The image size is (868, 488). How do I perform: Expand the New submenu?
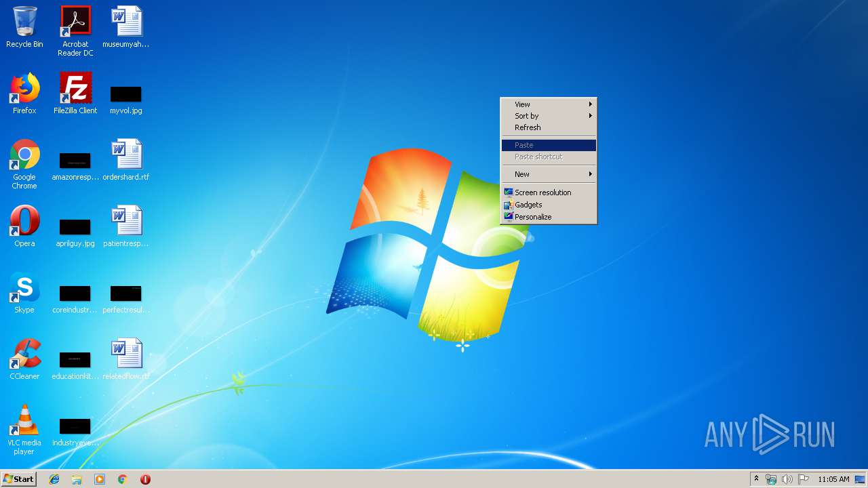point(549,174)
